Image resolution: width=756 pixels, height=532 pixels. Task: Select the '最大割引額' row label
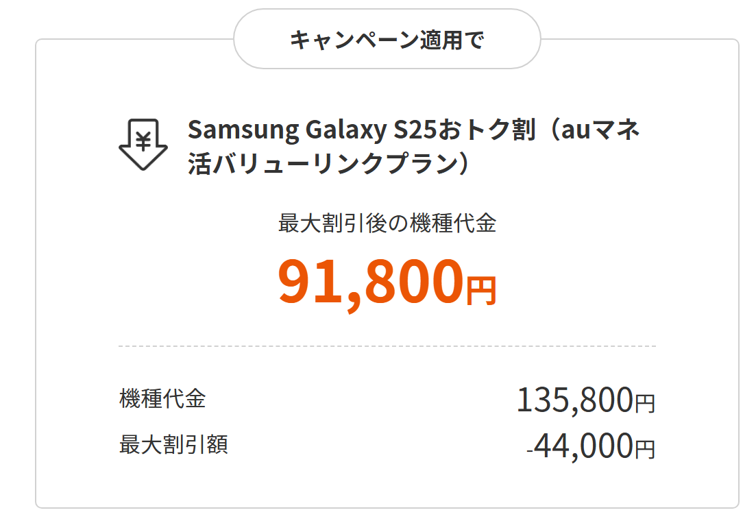[173, 444]
